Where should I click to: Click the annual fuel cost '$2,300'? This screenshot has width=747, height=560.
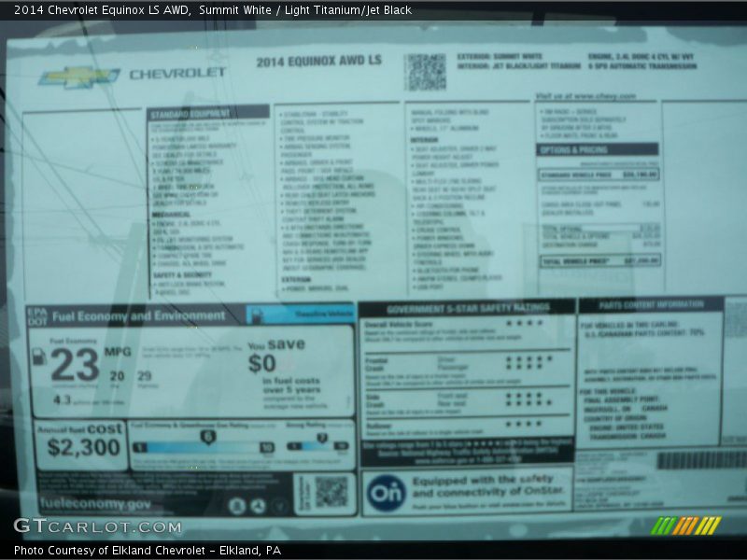tap(83, 447)
